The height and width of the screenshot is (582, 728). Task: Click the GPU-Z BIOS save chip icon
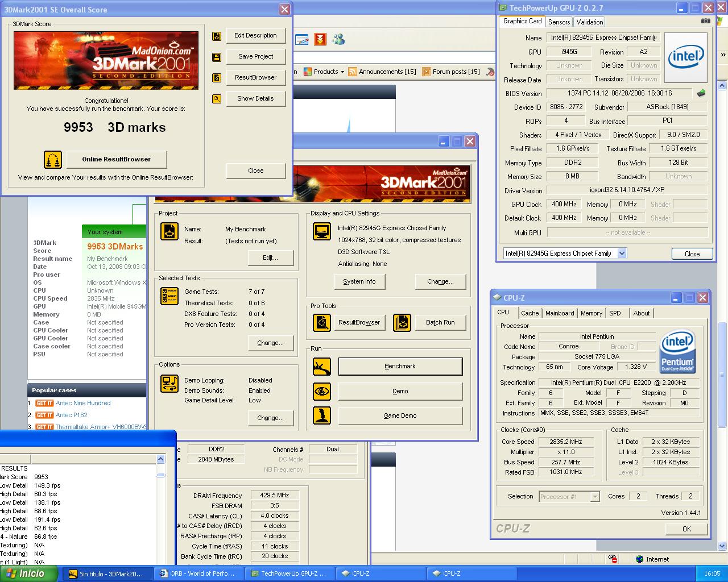click(x=701, y=93)
